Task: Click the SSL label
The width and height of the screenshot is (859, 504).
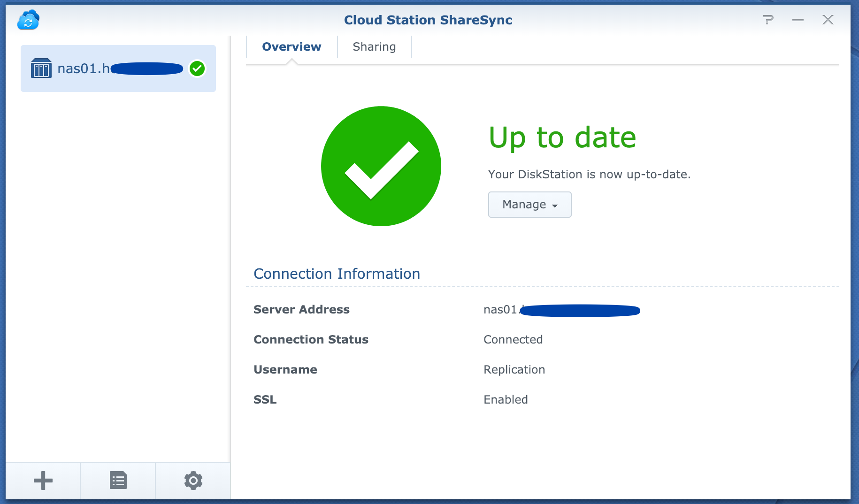Action: [265, 400]
